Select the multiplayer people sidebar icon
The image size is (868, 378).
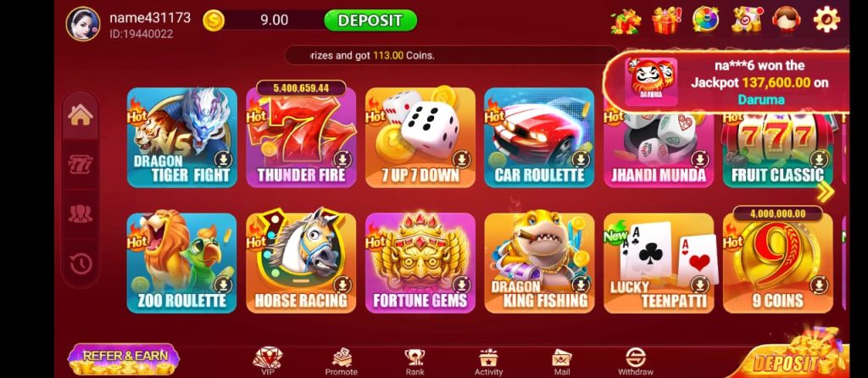[81, 214]
